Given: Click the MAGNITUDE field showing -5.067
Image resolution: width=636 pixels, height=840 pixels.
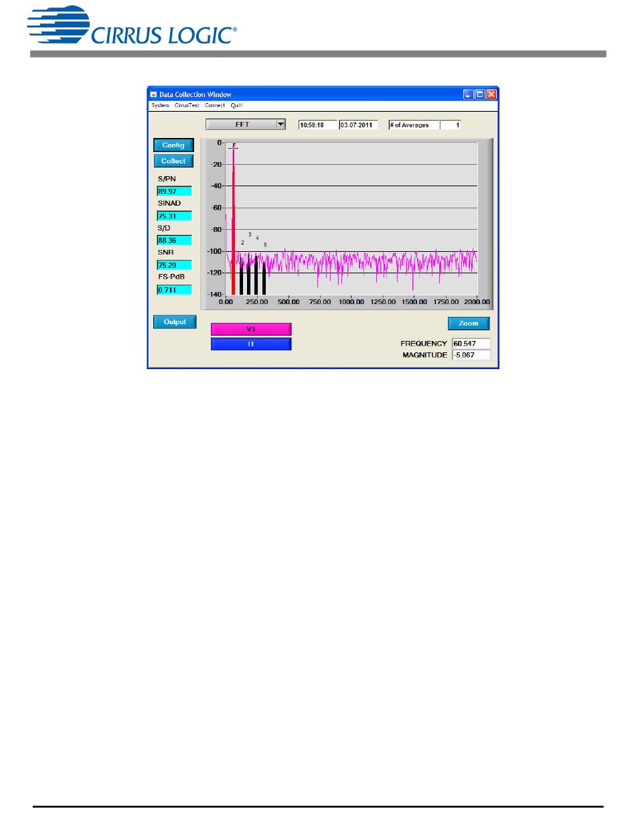Looking at the screenshot, I should (x=471, y=355).
